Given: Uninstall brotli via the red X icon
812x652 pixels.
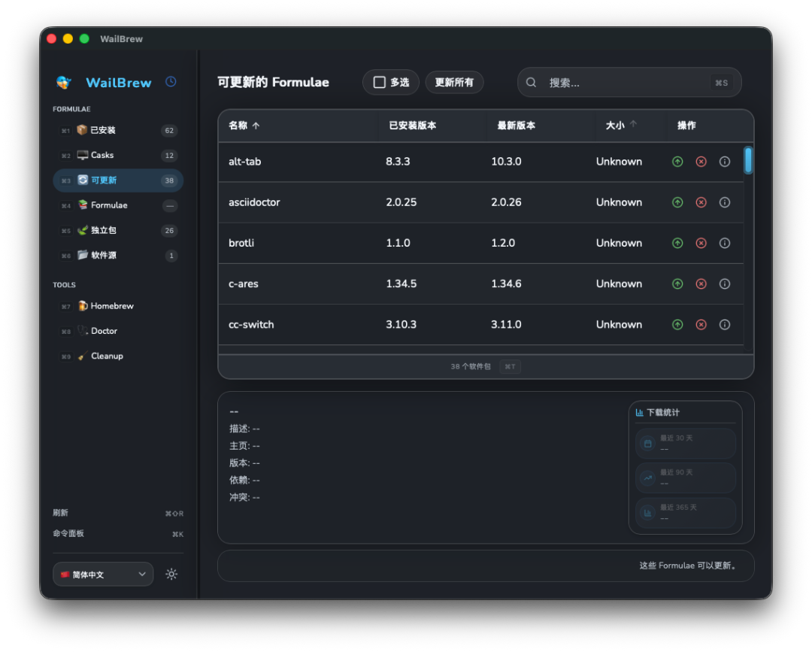Looking at the screenshot, I should point(701,243).
